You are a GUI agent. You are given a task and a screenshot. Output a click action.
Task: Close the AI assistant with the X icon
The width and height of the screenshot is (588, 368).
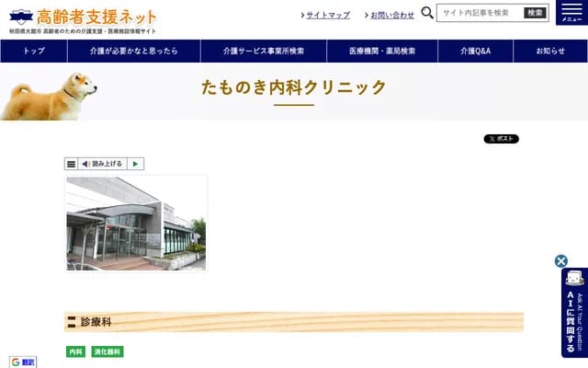click(x=561, y=261)
